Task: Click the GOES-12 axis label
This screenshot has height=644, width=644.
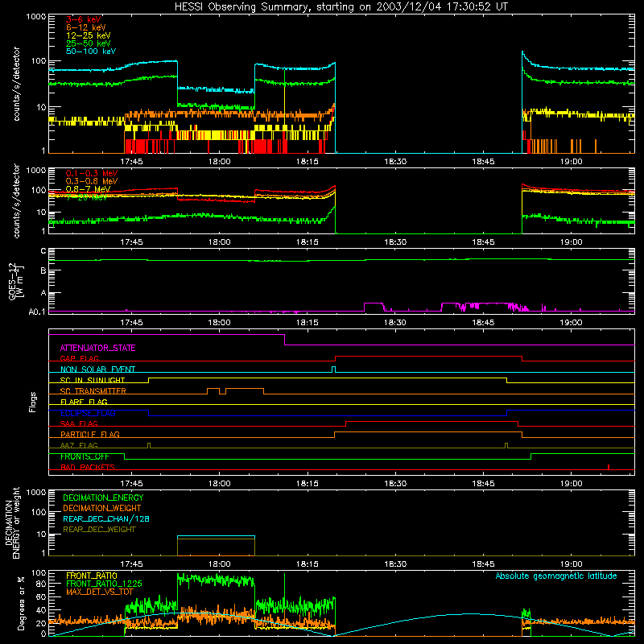Action: pyautogui.click(x=16, y=281)
